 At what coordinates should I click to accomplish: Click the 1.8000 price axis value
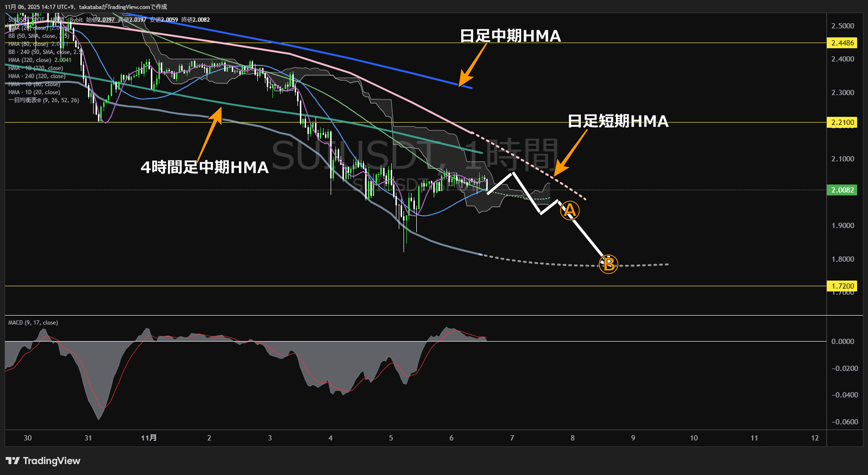pos(842,259)
